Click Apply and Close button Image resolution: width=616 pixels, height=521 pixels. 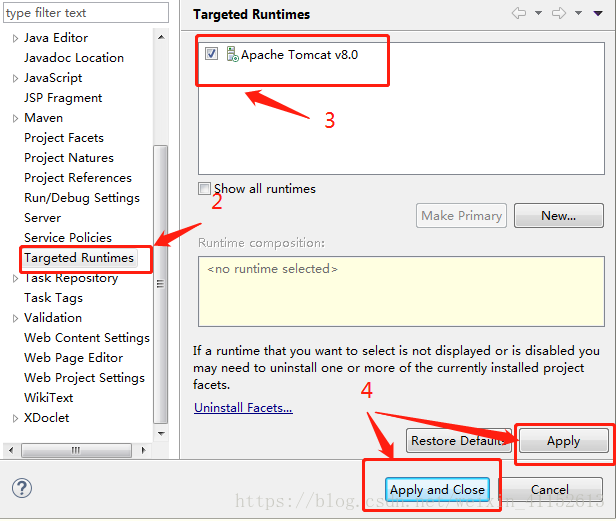coord(437,490)
